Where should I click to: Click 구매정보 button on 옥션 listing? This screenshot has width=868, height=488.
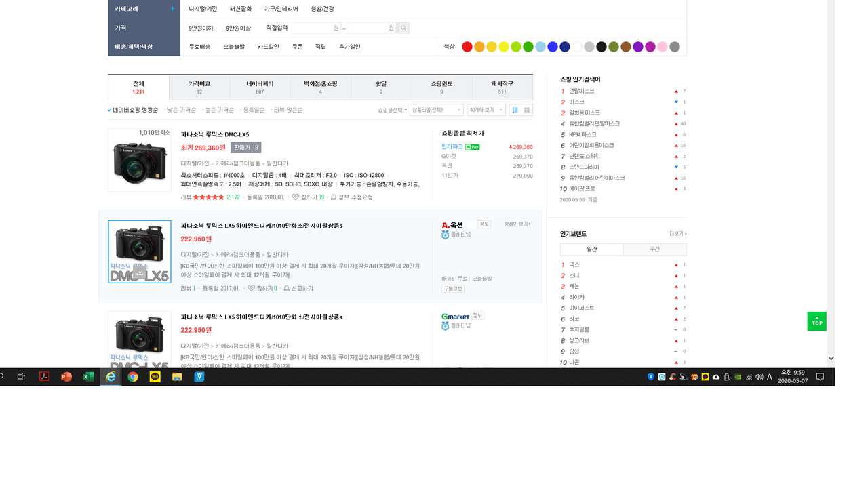[x=453, y=289]
